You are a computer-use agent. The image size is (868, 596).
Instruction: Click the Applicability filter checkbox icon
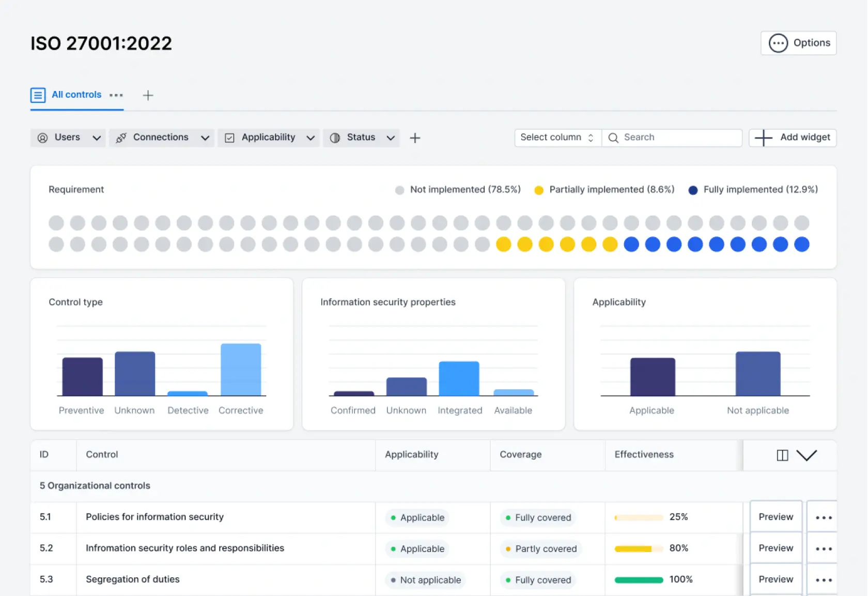pos(230,138)
